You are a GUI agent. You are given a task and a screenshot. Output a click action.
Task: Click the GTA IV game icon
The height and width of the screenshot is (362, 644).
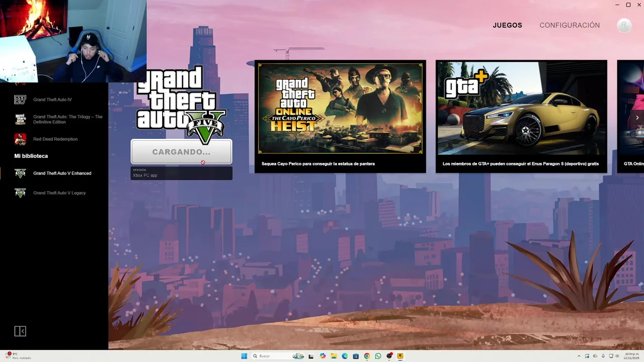pos(20,100)
